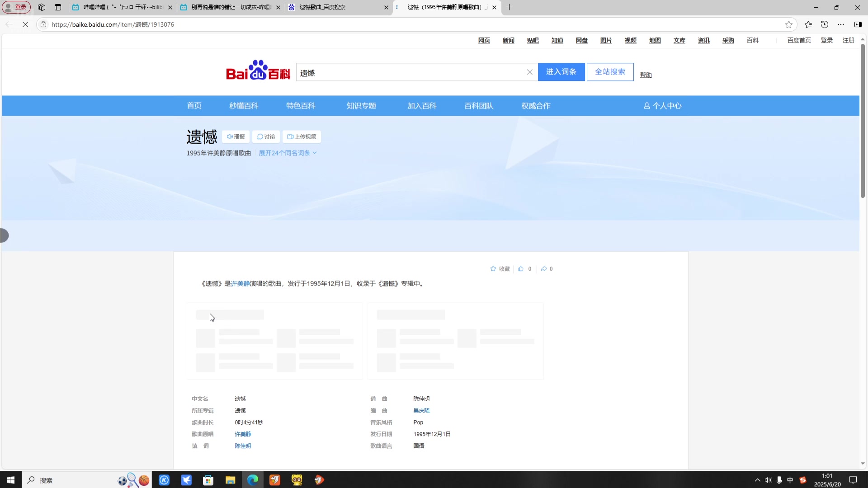Click 注册 register link
The width and height of the screenshot is (868, 488).
(x=849, y=41)
